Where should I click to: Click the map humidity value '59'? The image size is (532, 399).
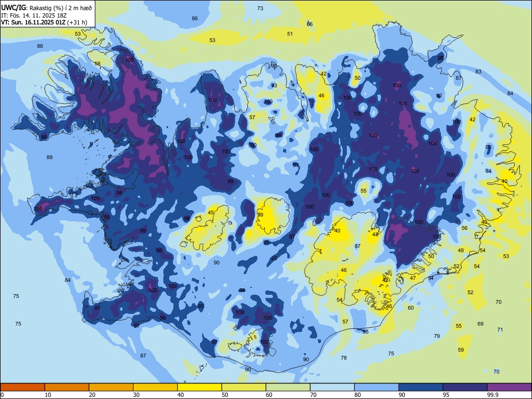pyautogui.click(x=461, y=350)
